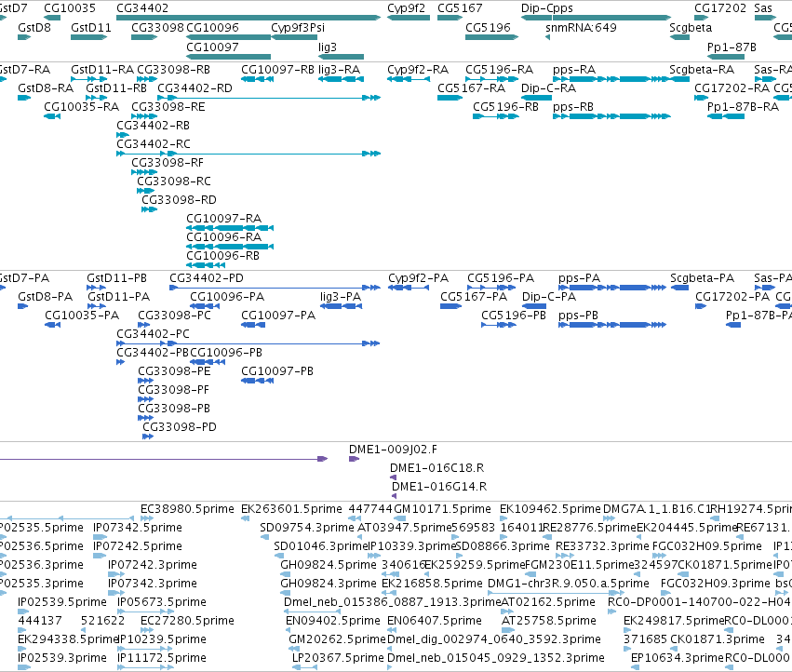This screenshot has width=792, height=672.
Task: Click transcript Dip-C-RA
Action: (x=536, y=98)
